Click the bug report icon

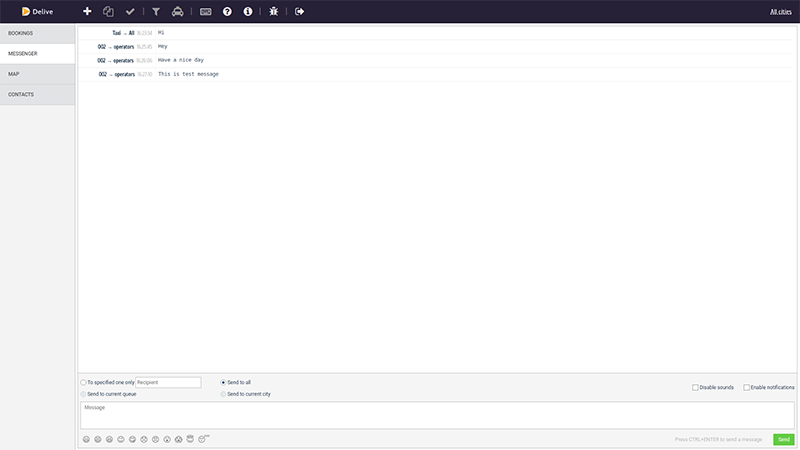[x=274, y=11]
